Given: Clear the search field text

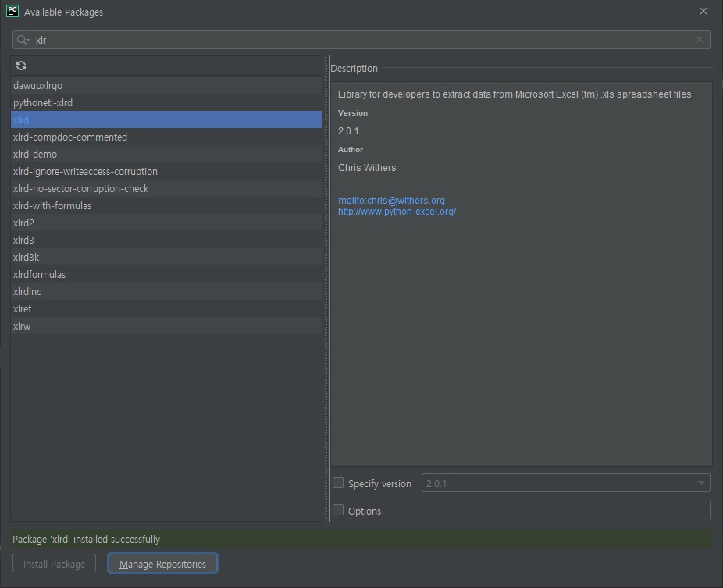Looking at the screenshot, I should pos(700,40).
